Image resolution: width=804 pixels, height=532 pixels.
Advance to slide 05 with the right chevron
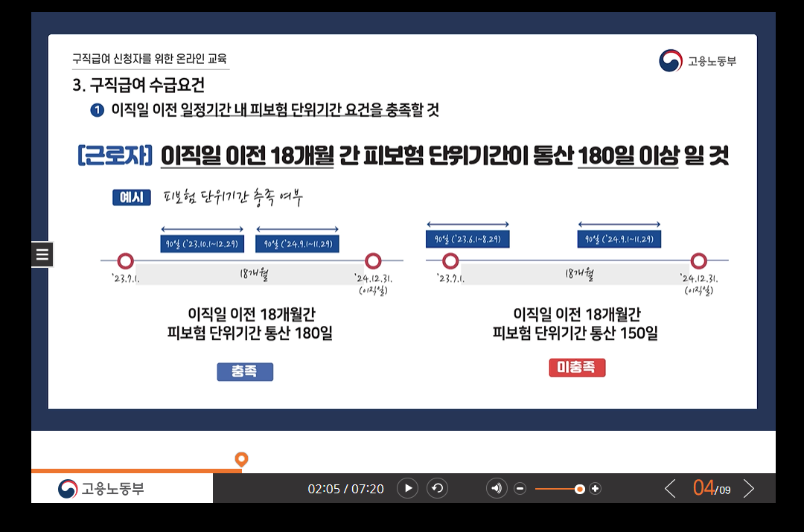pyautogui.click(x=750, y=488)
